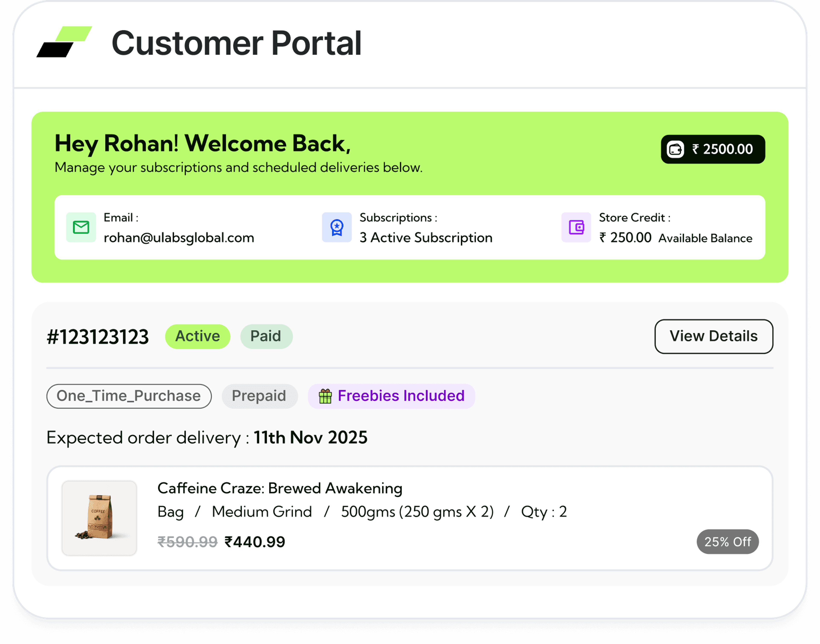Click the green email envelope icon

[x=81, y=227]
